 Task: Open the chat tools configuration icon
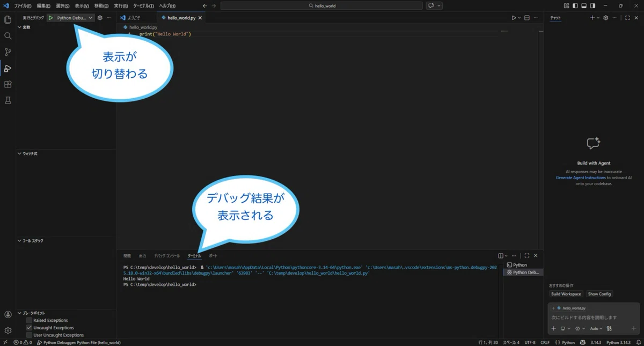point(609,329)
